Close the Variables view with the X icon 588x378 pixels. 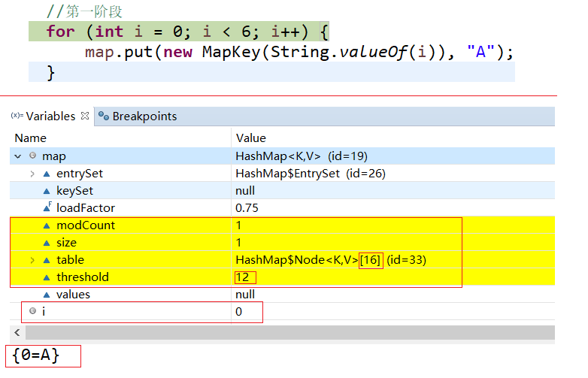[85, 116]
